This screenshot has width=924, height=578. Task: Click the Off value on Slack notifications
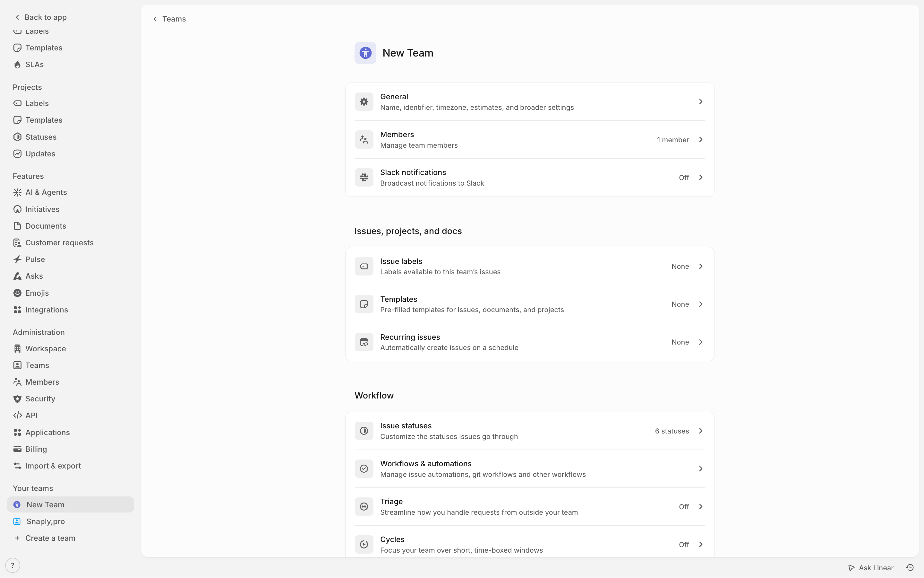pos(684,177)
